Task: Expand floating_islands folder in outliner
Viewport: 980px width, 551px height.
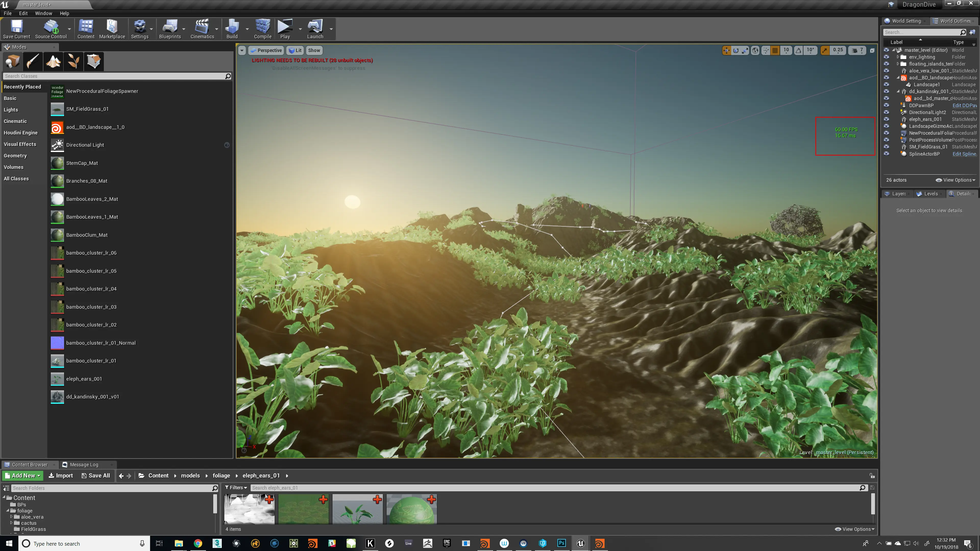Action: click(x=898, y=64)
